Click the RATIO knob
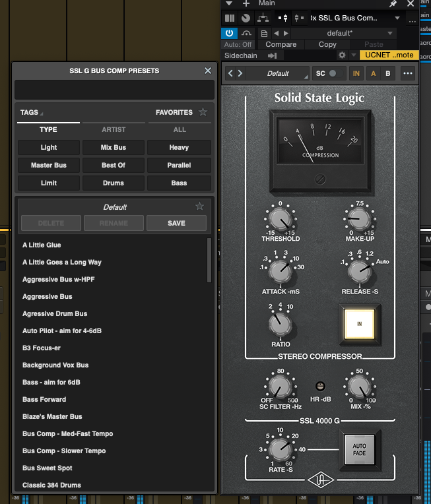This screenshot has width=431, height=504. tap(280, 324)
